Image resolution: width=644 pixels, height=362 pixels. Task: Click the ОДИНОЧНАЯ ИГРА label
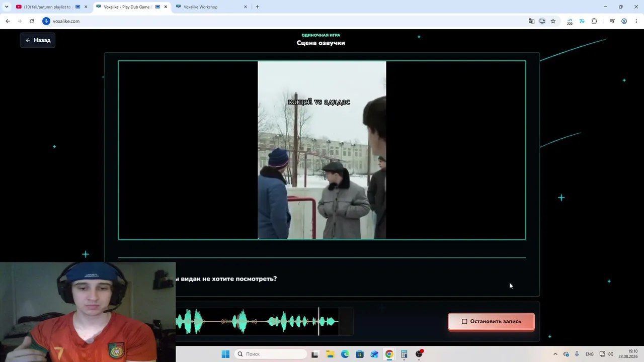321,35
